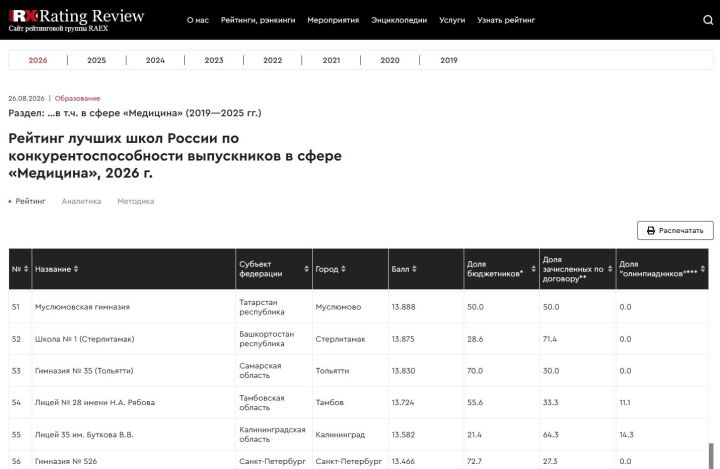Click the Татарстан республика cell
The height and width of the screenshot is (469, 720).
click(262, 307)
